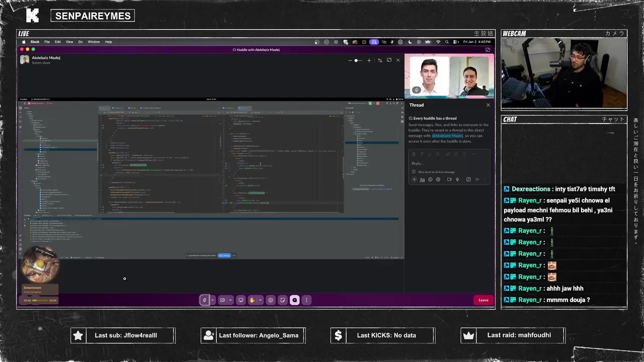Insert a bulleted list in thread composer
Screen dimensions: 644x362
pyautogui.click(x=464, y=154)
